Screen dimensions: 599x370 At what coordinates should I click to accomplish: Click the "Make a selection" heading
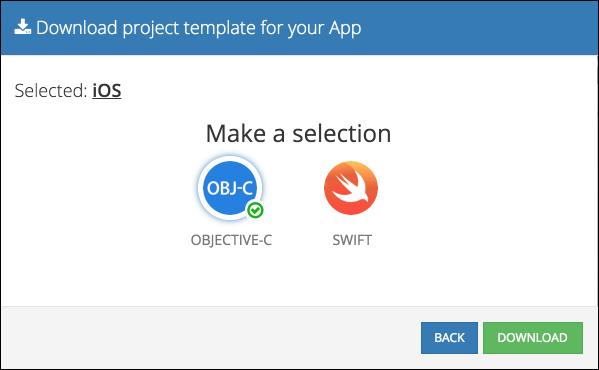point(298,134)
